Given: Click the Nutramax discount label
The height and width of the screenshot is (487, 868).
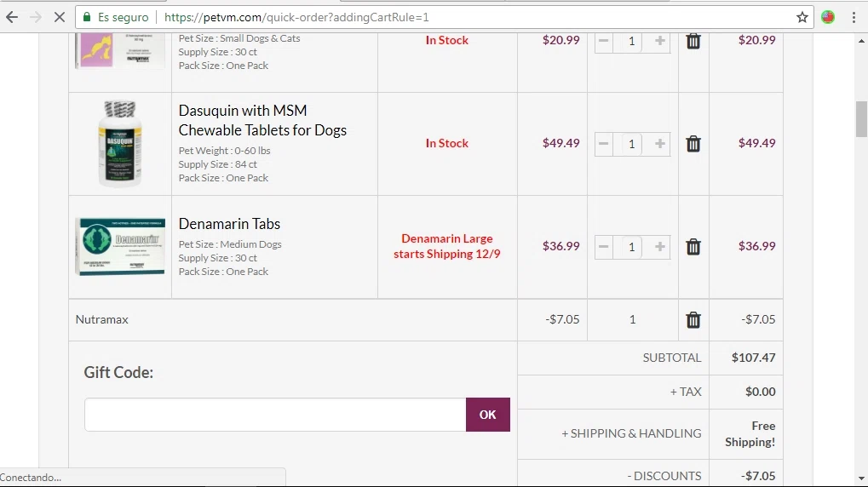Looking at the screenshot, I should (x=102, y=319).
